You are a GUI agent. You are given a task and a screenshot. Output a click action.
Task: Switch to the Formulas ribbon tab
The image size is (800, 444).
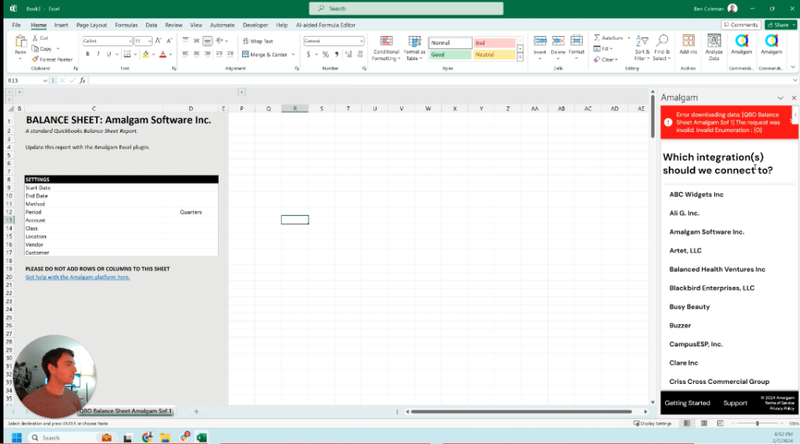point(126,25)
